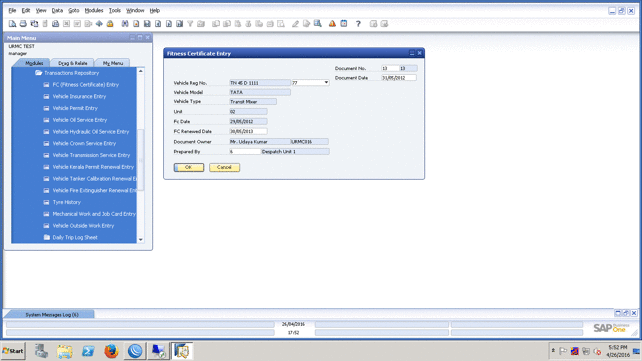Open the Tools menu
The width and height of the screenshot is (642, 361).
coord(115,10)
